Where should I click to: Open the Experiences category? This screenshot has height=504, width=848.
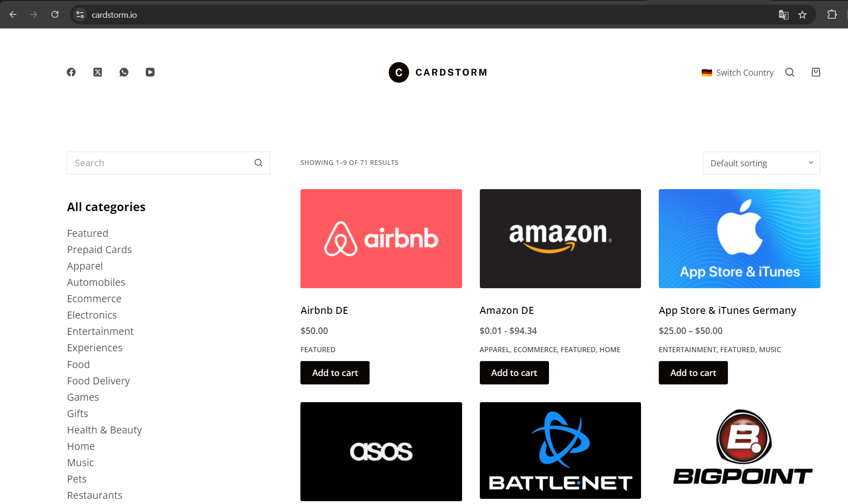[x=94, y=348]
